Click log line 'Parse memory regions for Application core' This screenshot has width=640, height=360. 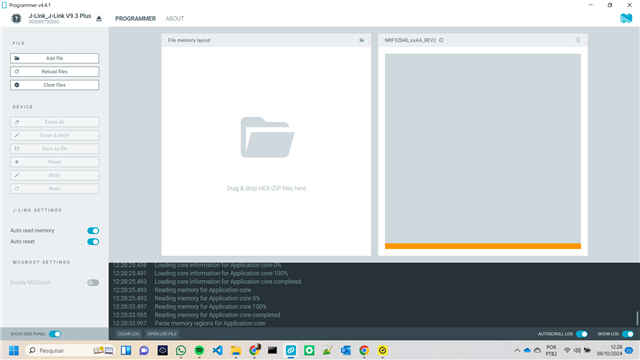coord(210,323)
